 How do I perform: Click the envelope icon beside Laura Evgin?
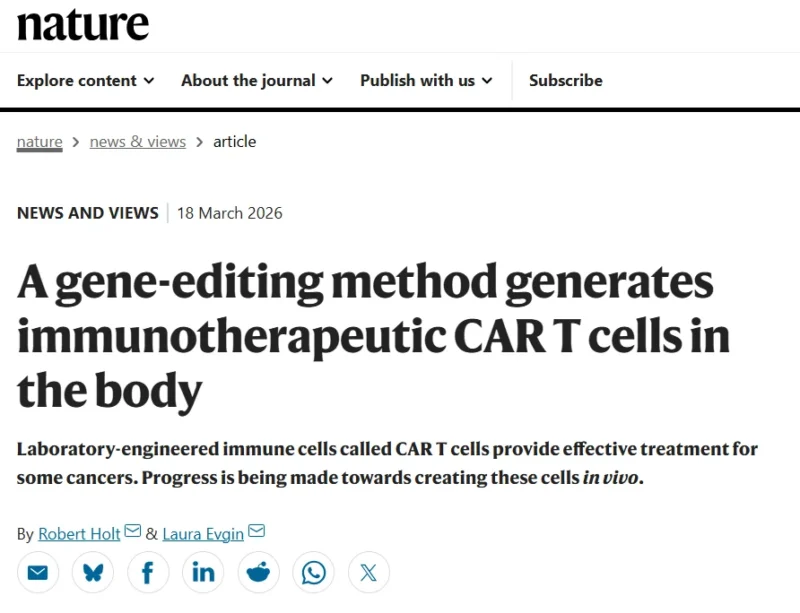(256, 532)
